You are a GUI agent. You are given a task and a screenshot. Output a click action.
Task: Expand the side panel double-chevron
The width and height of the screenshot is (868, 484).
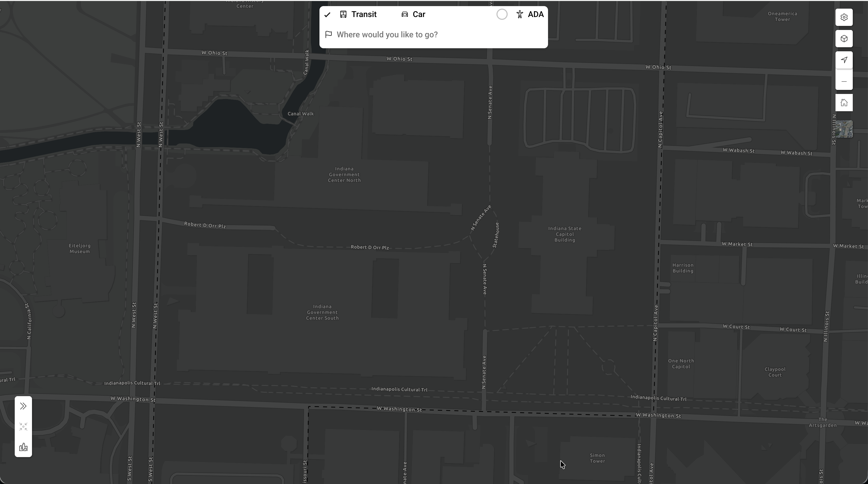tap(23, 406)
